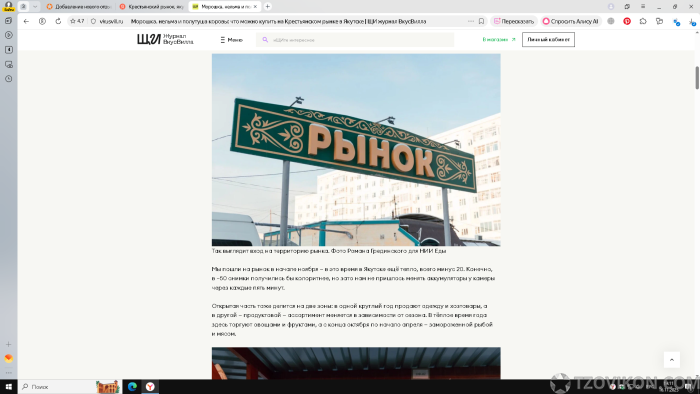Viewport: 700px width, 394px height.
Task: Reload the current page
Action: point(58,21)
